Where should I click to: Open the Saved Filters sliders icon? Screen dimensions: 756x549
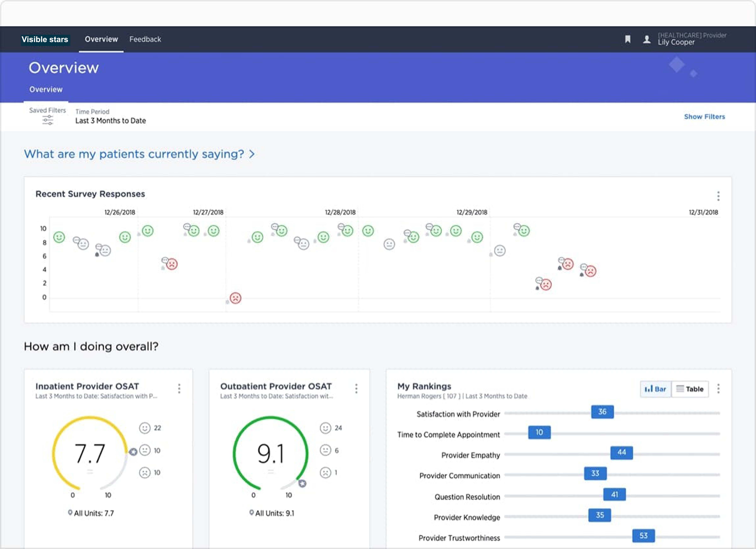(x=48, y=120)
